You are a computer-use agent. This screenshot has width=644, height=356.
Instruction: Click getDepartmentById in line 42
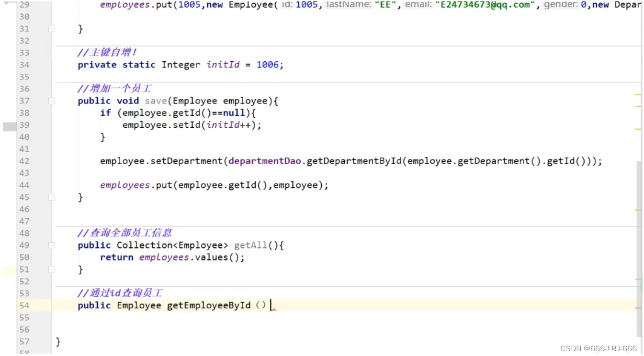point(354,161)
